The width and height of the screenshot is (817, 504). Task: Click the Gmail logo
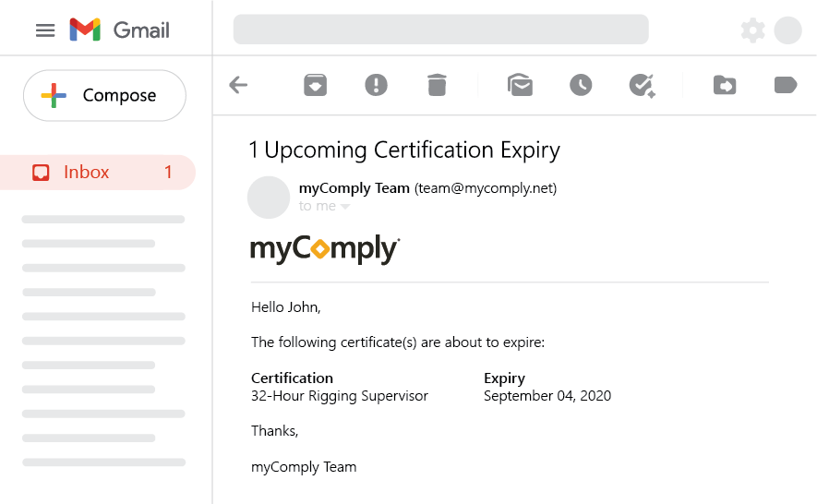point(119,30)
